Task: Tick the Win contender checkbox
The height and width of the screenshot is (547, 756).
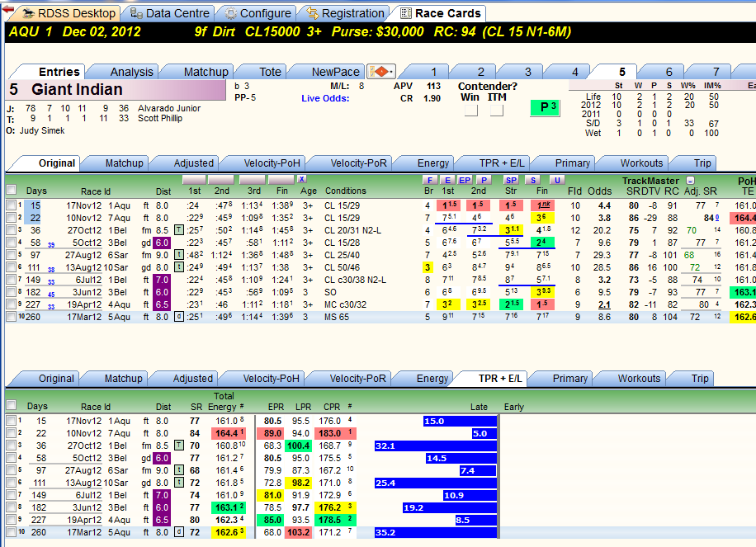Action: click(x=471, y=111)
